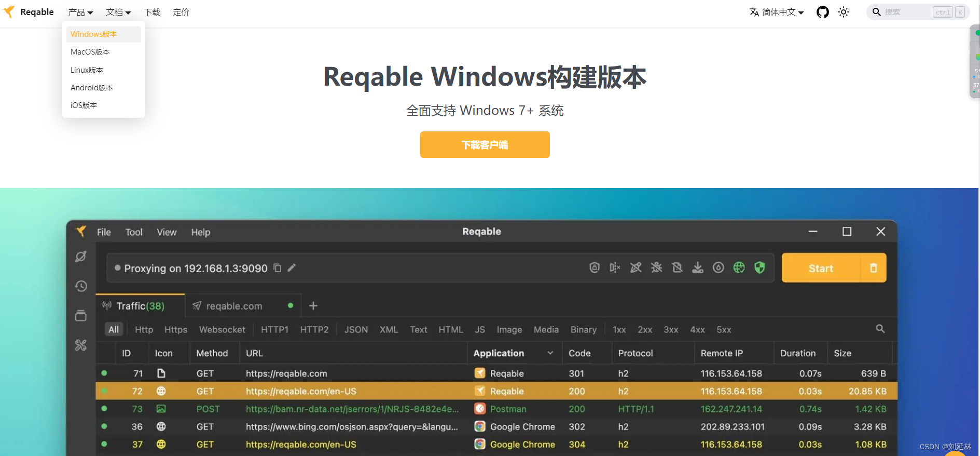The image size is (980, 456).
Task: Select MacOS版本 menu entry
Action: 104,52
